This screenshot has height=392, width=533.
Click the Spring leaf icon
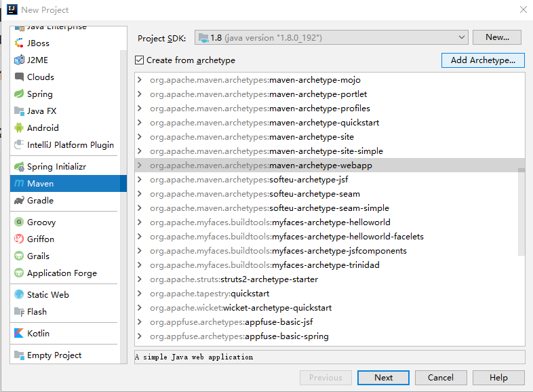tap(19, 94)
